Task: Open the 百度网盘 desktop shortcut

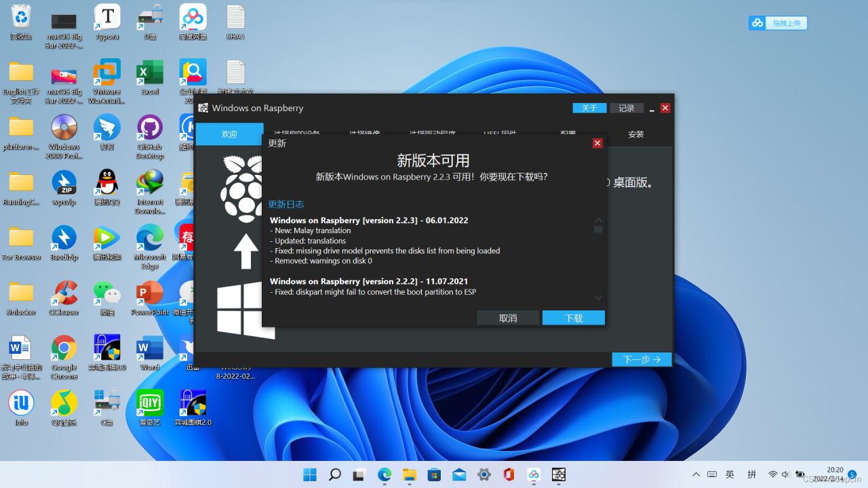Action: pos(193,22)
